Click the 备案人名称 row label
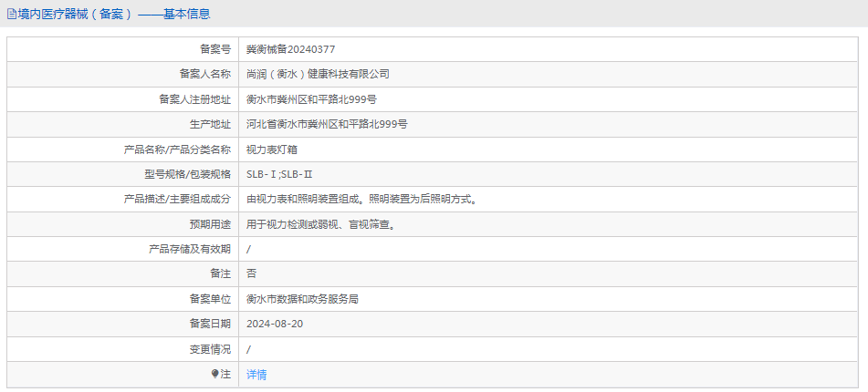The image size is (868, 392). 204,74
